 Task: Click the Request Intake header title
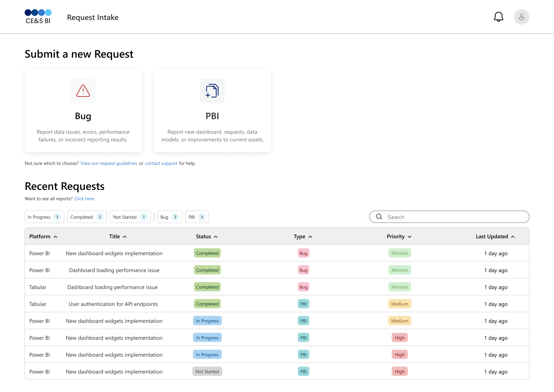click(x=93, y=17)
